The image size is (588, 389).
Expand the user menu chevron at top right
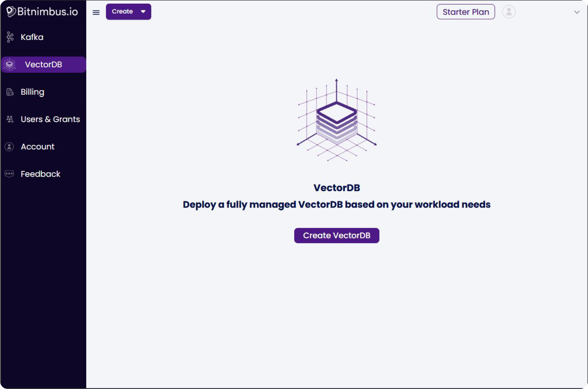pos(577,12)
